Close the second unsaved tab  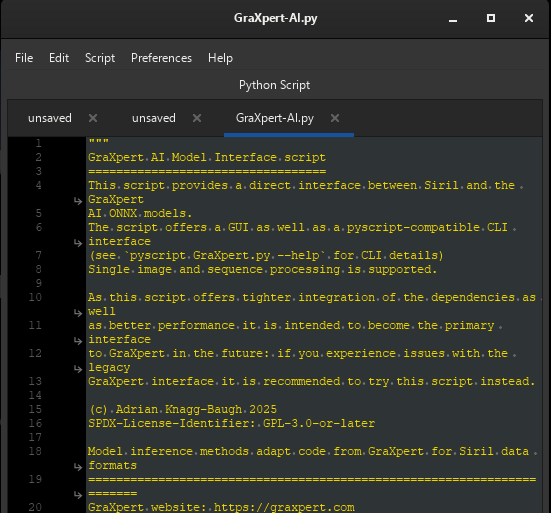coord(197,118)
